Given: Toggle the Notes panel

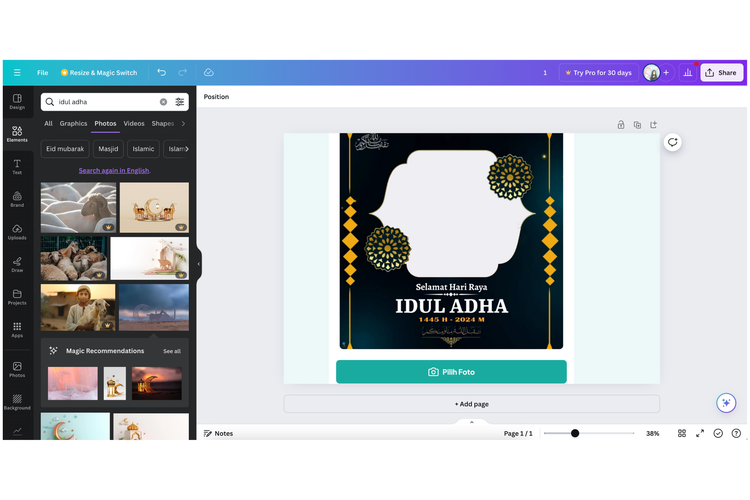Looking at the screenshot, I should [x=218, y=433].
